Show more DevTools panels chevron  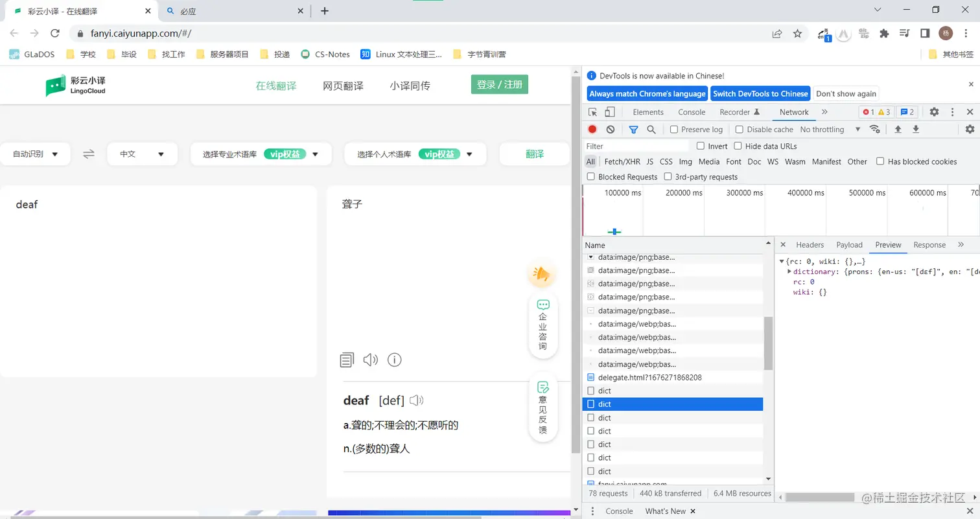coord(824,112)
